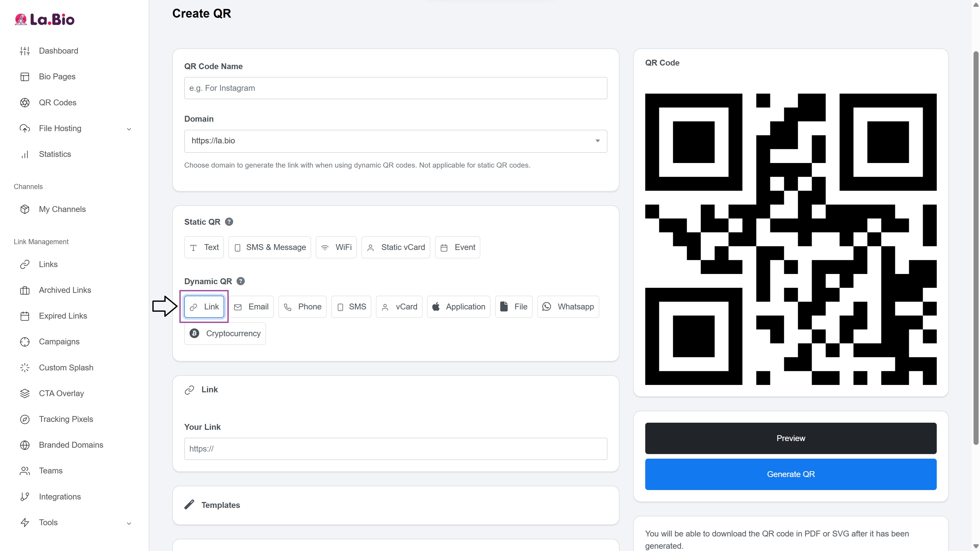Viewport: 980px width, 551px height.
Task: Click the La.Bio logo
Action: coord(44,19)
